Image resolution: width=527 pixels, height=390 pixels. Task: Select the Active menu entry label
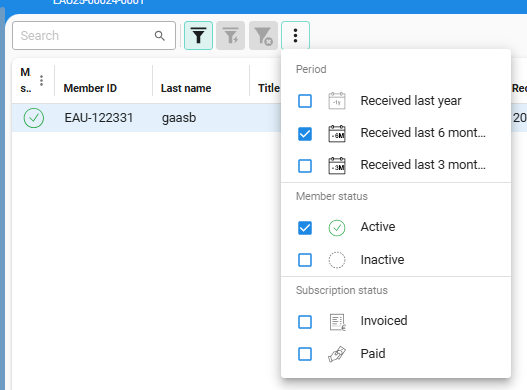(x=378, y=227)
